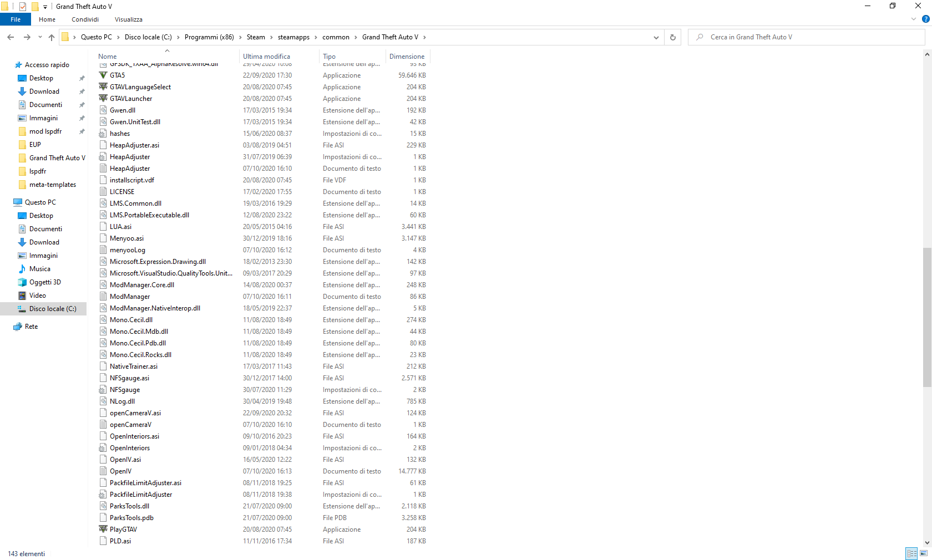Click the GTAVLauncher application icon
This screenshot has height=560, width=932.
pos(103,98)
